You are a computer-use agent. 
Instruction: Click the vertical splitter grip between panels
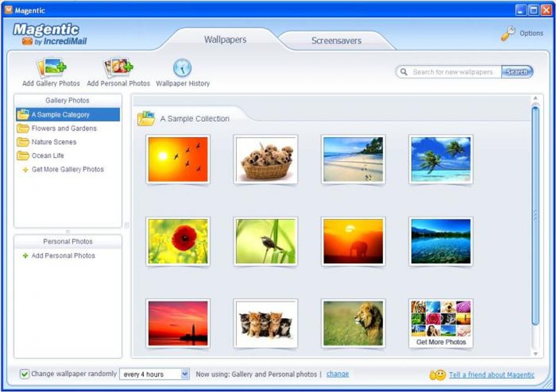point(126,225)
